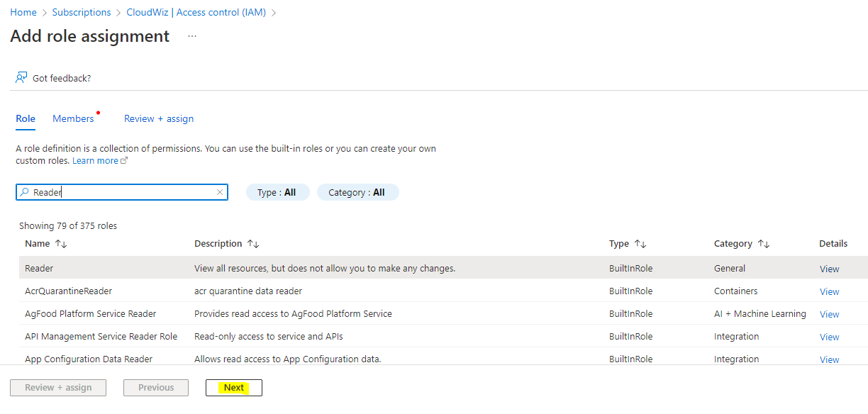Sort by Description column arrows

(253, 244)
